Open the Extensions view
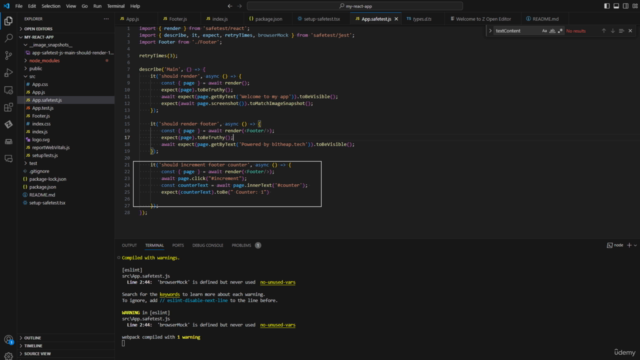 (8, 107)
